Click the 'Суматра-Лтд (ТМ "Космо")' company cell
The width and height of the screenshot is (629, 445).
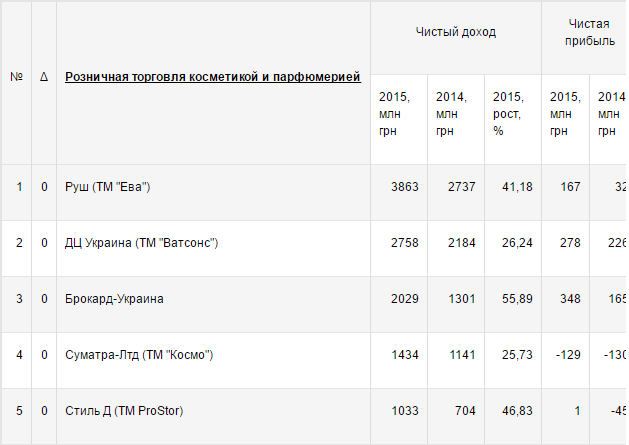coord(139,355)
